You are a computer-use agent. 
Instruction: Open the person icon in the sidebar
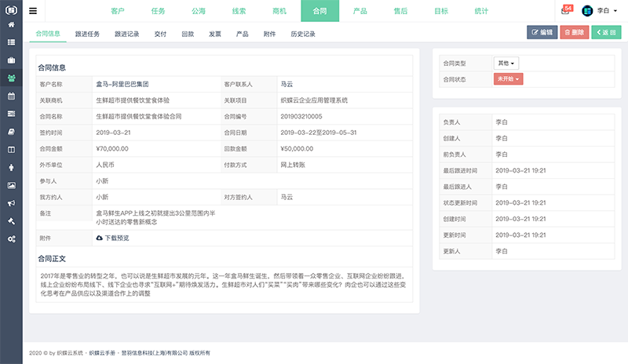point(11,167)
